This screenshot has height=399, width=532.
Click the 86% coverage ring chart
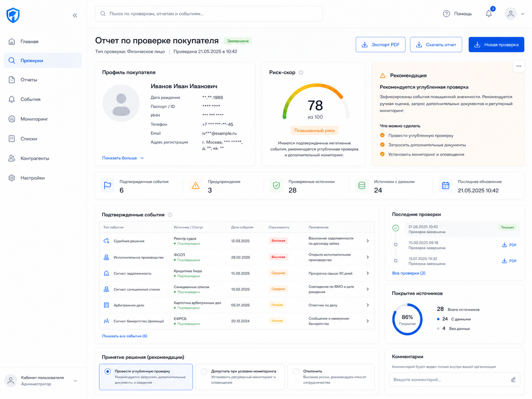point(407,319)
